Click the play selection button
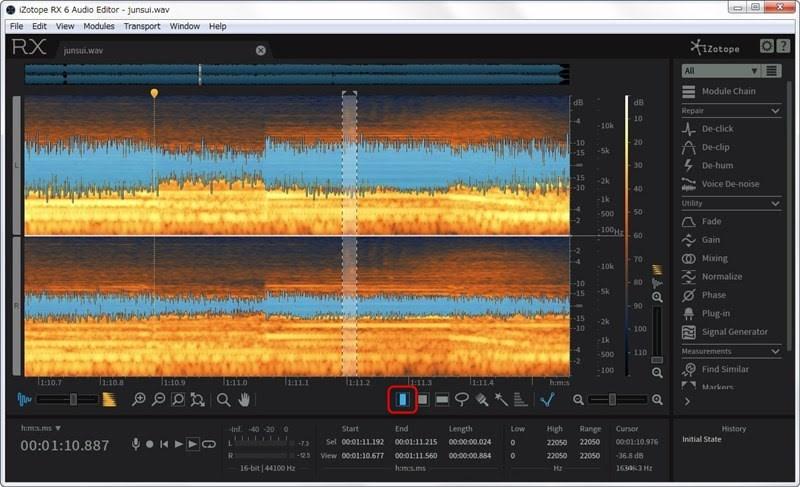Screen dimensions: 800x487 pyautogui.click(x=193, y=444)
